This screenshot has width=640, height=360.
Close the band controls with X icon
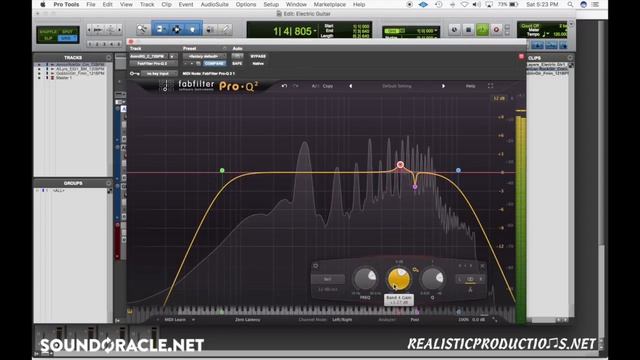point(482,266)
